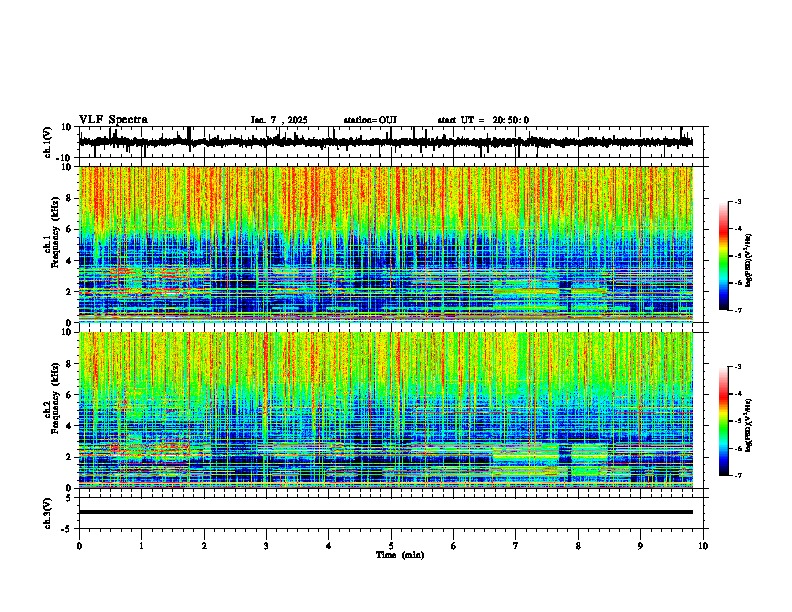Click the "station=OUI" header label
Viewport: 792px width, 612px height.
click(x=370, y=120)
